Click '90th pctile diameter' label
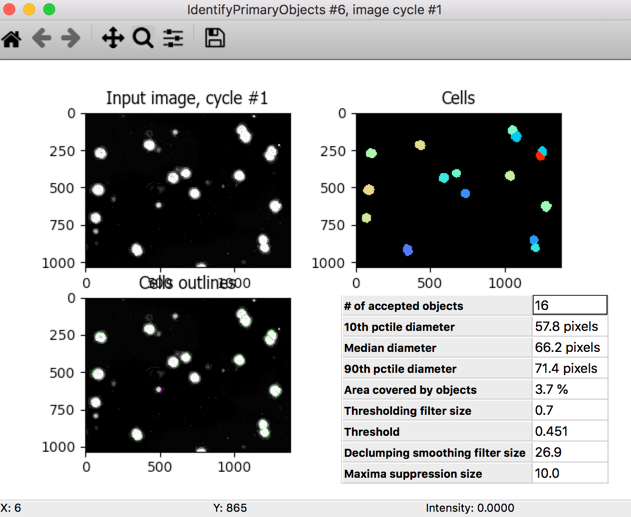 pyautogui.click(x=400, y=369)
